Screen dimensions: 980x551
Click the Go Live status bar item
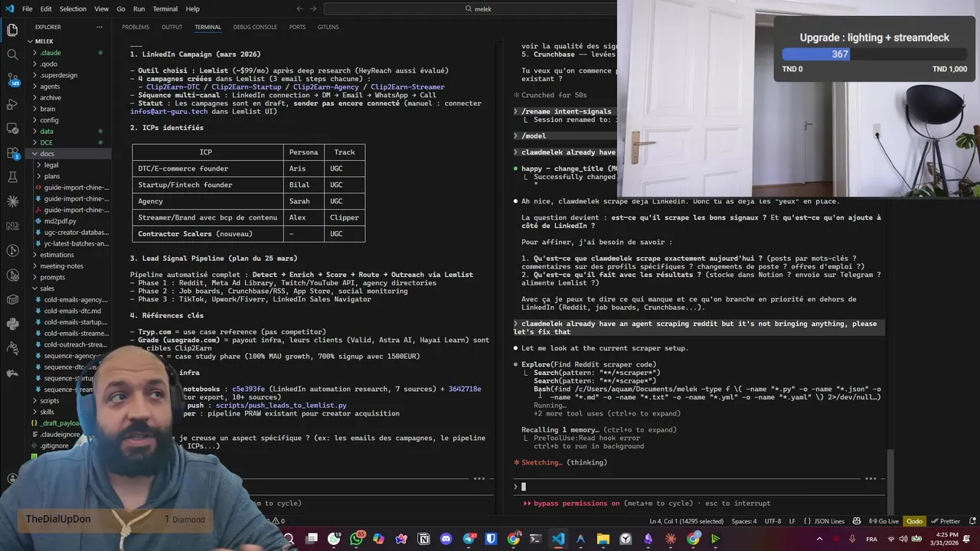click(884, 521)
